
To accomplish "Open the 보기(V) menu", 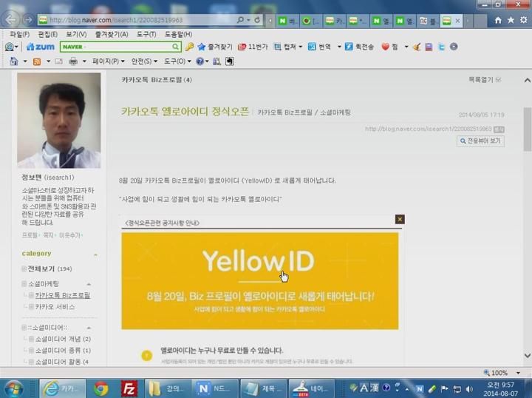I will click(x=76, y=34).
